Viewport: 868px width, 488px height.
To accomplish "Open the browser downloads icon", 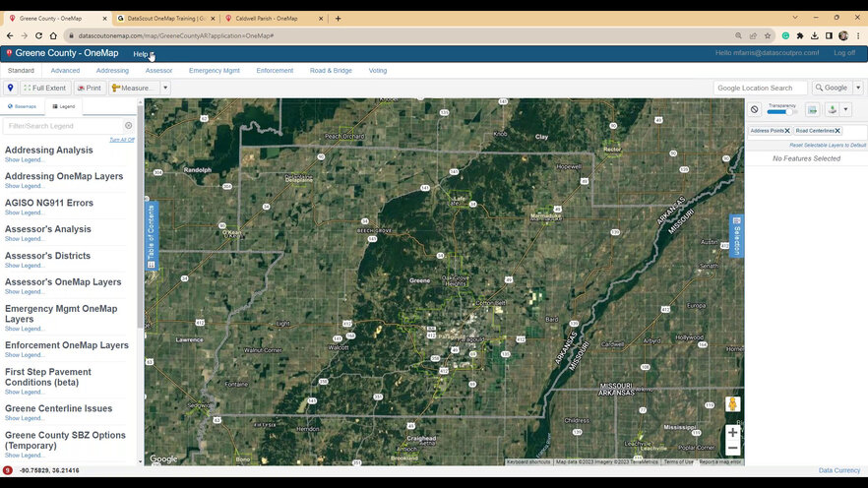I will click(814, 35).
